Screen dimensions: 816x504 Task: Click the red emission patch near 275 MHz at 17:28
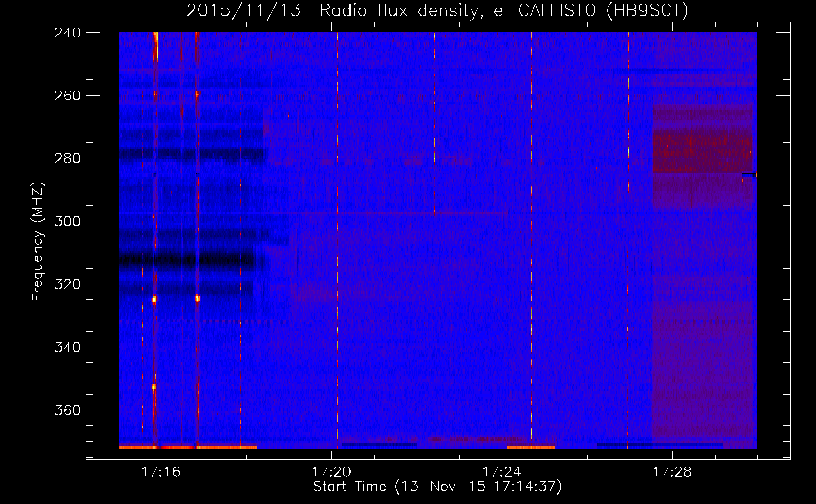coord(703,150)
